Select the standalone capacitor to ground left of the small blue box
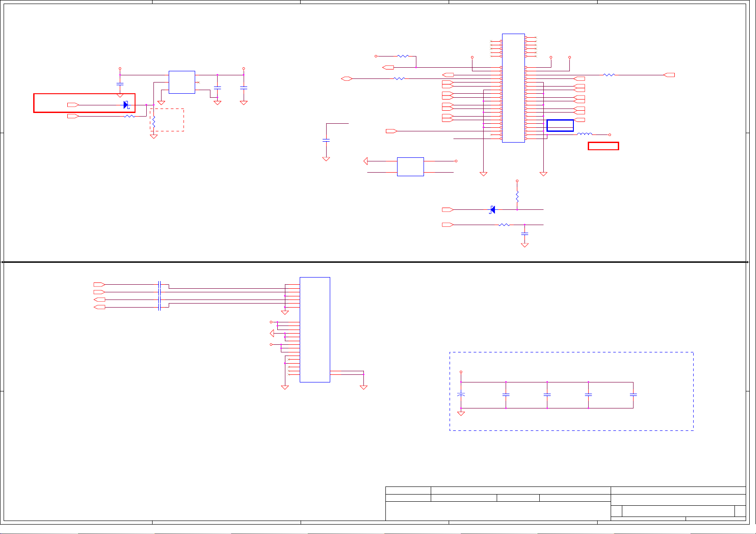This screenshot has width=756, height=534. point(326,140)
